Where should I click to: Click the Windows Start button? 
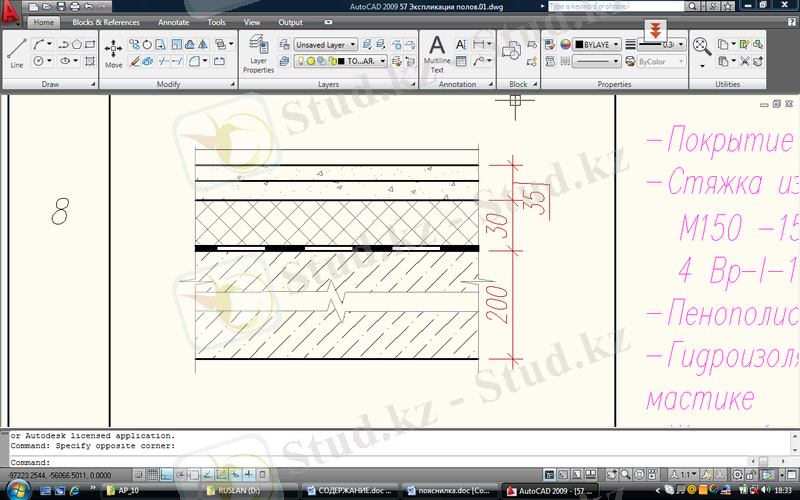click(x=15, y=491)
